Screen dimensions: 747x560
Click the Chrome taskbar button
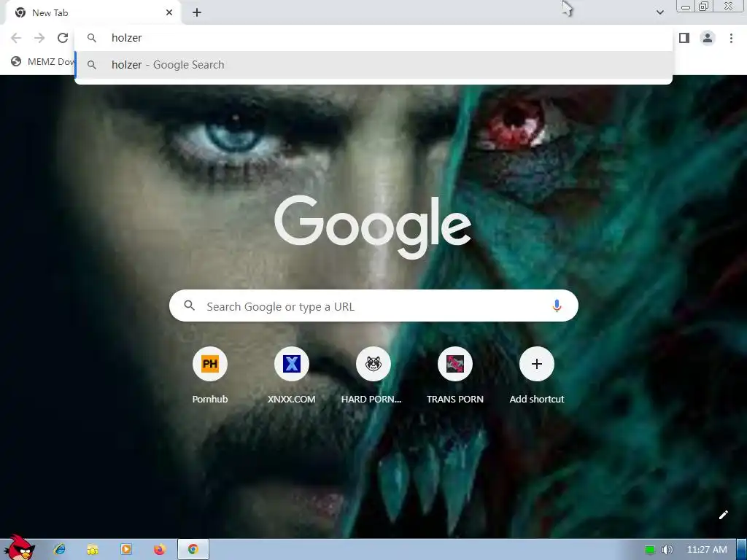tap(193, 550)
